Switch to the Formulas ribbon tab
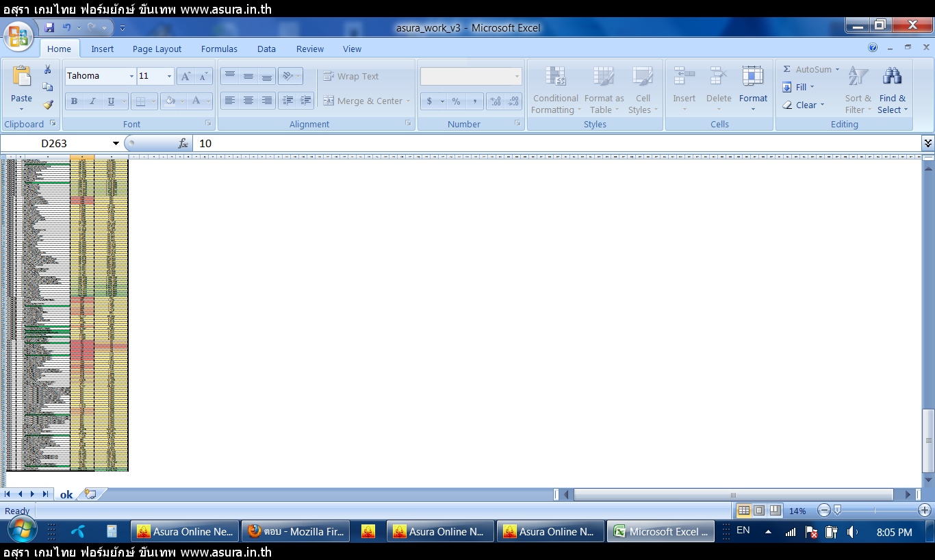This screenshot has height=560, width=935. coord(219,49)
